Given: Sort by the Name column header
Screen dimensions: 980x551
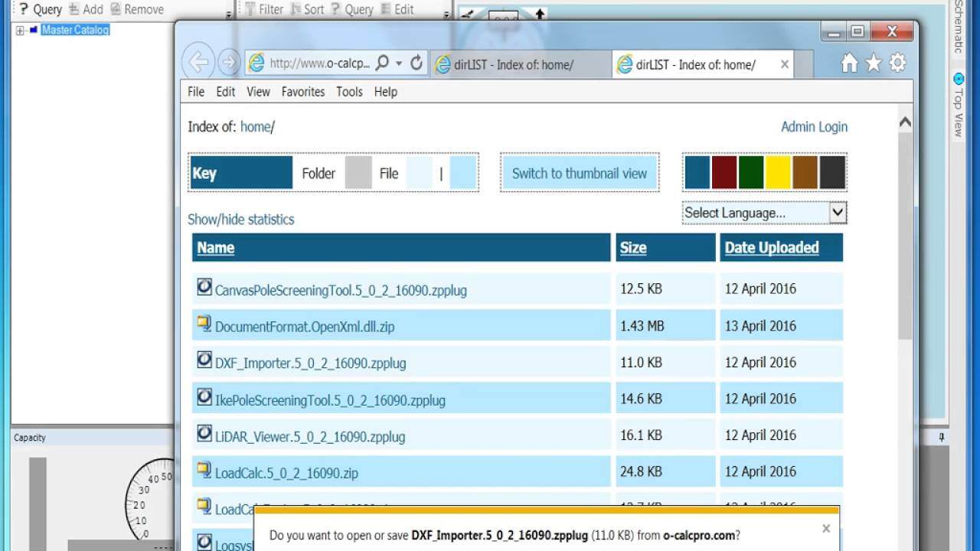Looking at the screenshot, I should click(215, 247).
